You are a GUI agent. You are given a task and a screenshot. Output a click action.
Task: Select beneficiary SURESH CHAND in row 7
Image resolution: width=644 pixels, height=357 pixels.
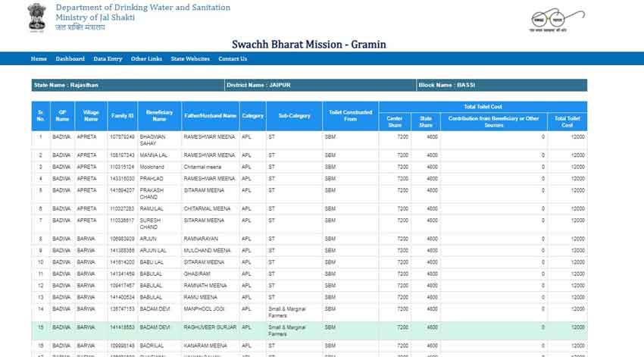[x=150, y=224]
